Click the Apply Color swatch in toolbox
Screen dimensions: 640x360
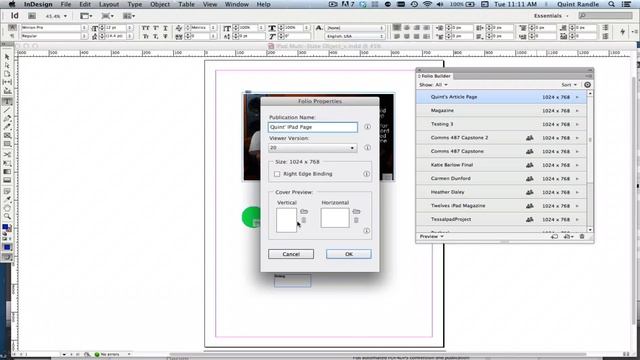click(x=7, y=247)
